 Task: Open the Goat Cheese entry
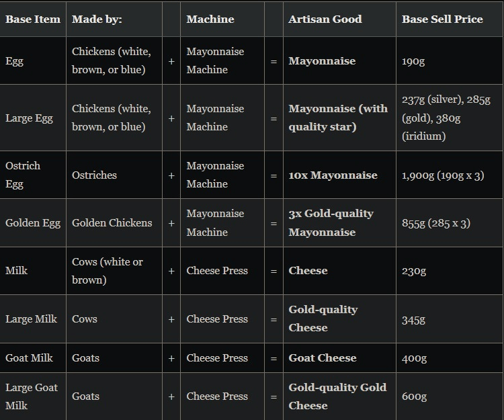click(323, 358)
